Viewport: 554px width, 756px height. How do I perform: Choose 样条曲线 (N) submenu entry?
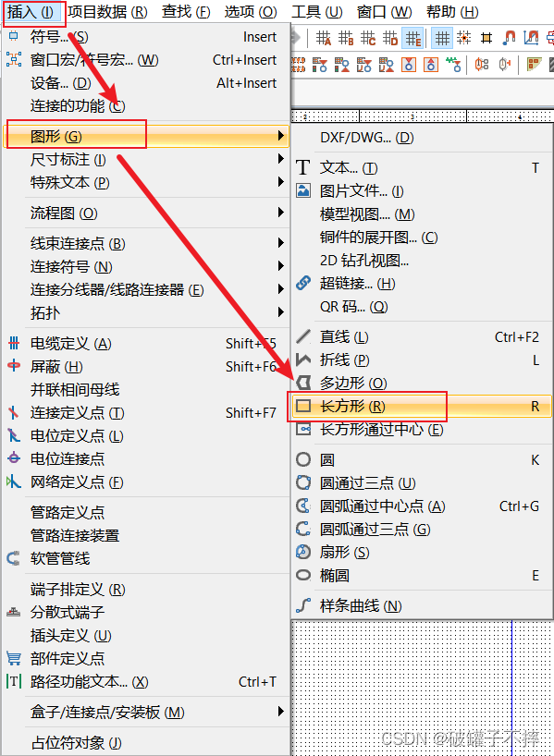[x=422, y=606]
